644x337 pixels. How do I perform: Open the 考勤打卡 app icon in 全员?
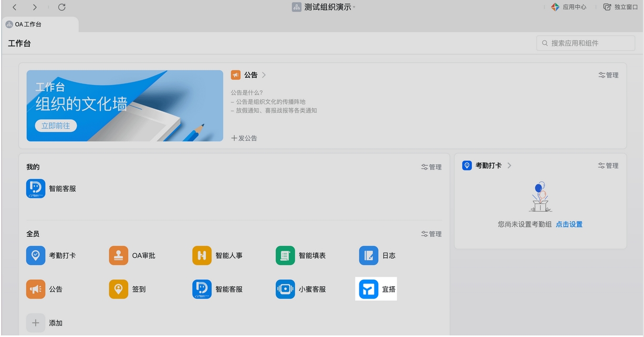pos(36,256)
